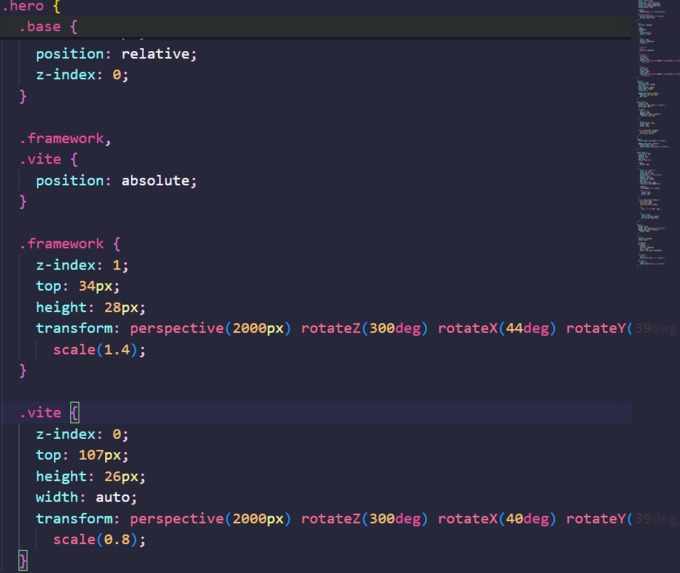Viewport: 680px width, 573px height.
Task: Click 'rotateX(40deg)' in vite transform
Action: tap(497, 519)
